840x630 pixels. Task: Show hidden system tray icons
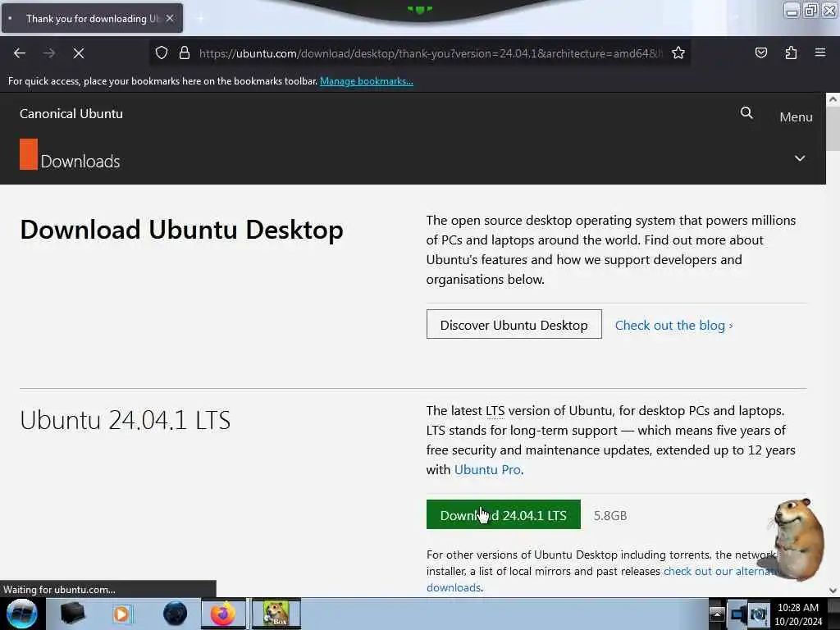[x=717, y=614]
